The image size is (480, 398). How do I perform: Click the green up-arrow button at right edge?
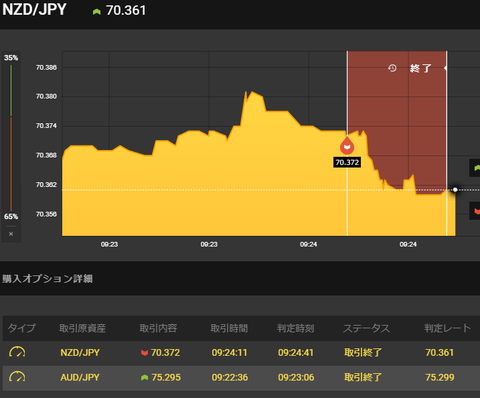[x=475, y=168]
